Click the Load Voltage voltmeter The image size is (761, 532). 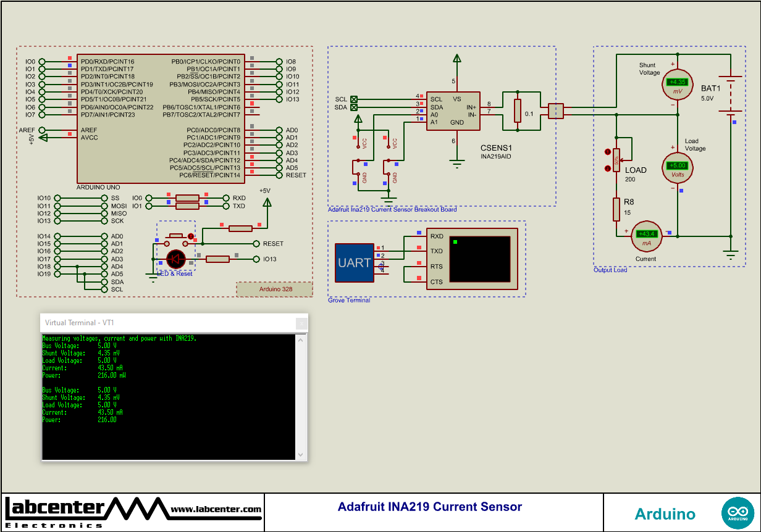point(678,167)
